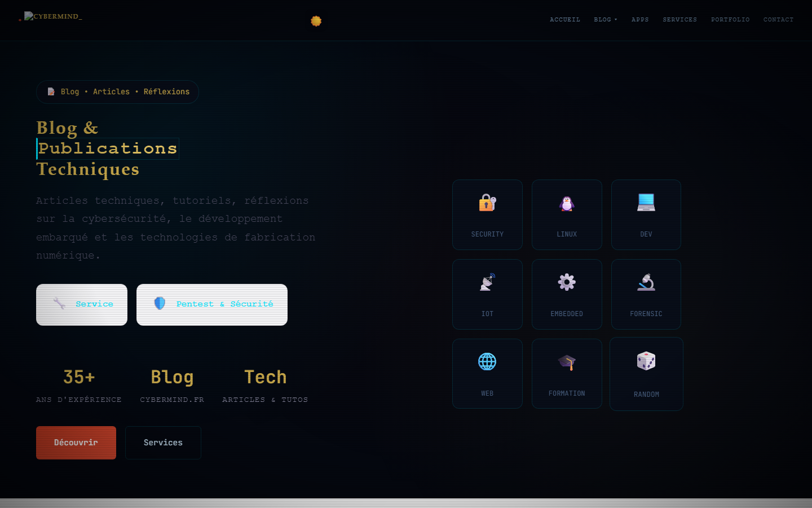Click the dark Services button below stats
Viewport: 812px width, 508px height.
(163, 443)
